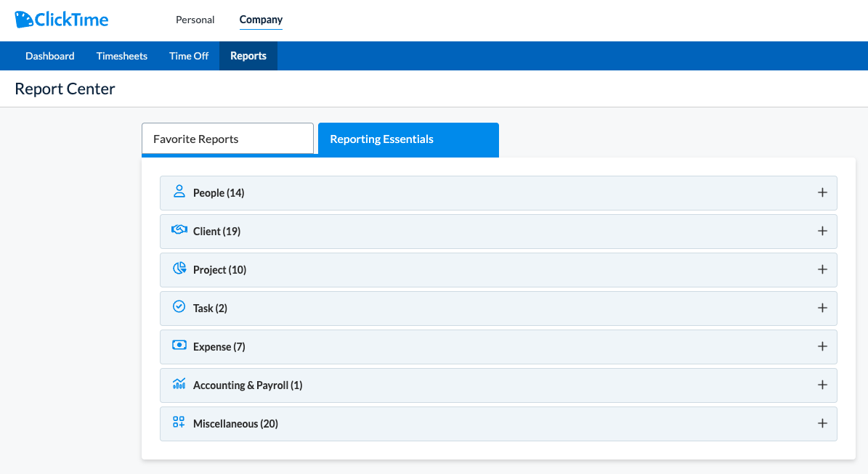Select the Reports navigation item
Viewport: 868px width, 474px height.
point(248,56)
